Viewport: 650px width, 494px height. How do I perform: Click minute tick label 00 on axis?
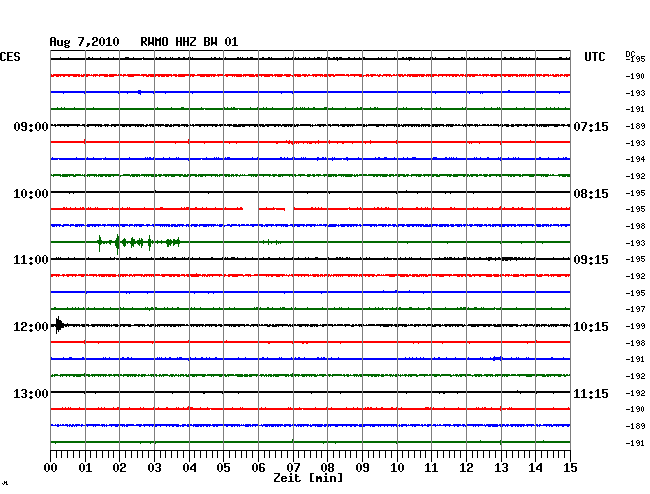click(51, 468)
